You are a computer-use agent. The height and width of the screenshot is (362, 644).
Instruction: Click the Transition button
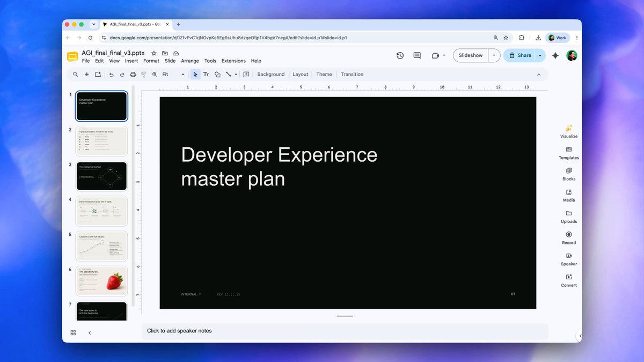352,74
